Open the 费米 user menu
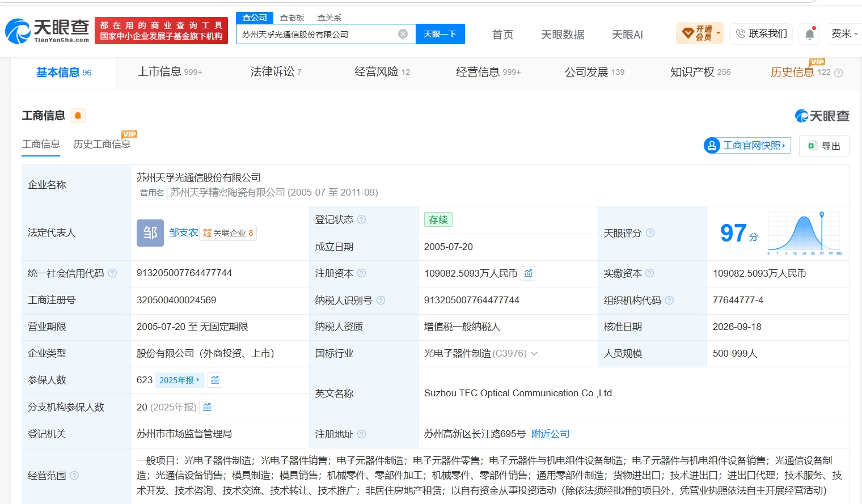Viewport: 862px width, 504px height. (x=844, y=33)
